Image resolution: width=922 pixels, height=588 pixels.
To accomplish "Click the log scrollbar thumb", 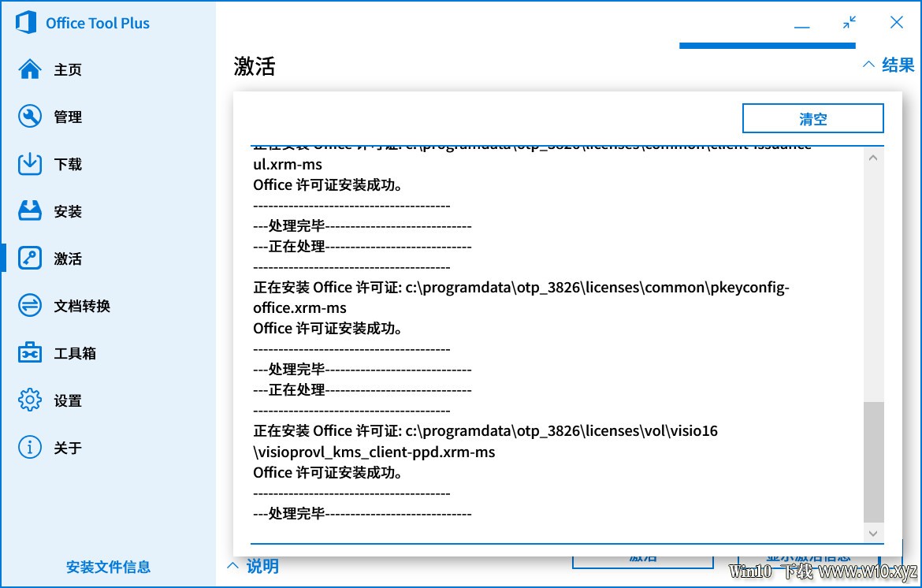I will (x=874, y=462).
